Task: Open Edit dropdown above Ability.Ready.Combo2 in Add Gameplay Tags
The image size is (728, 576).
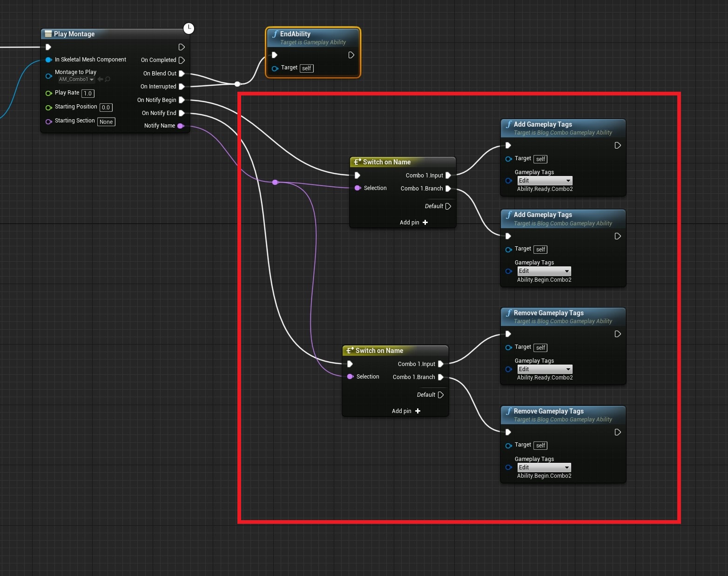Action: point(545,181)
